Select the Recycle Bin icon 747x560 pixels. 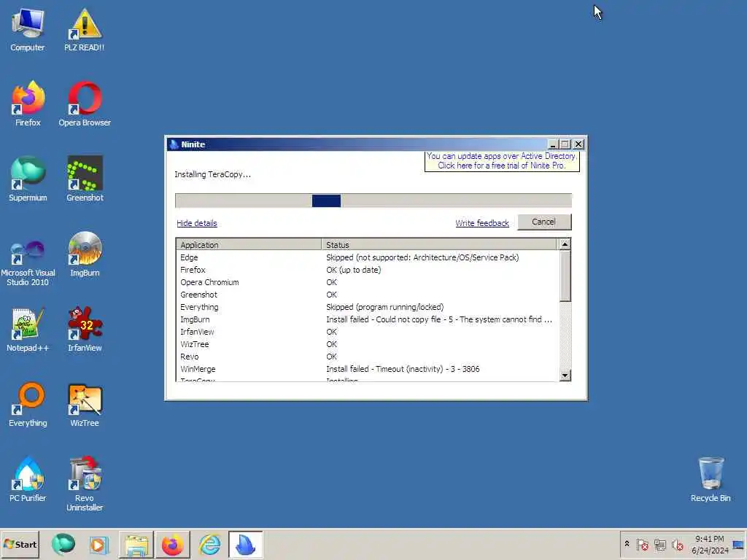[x=711, y=480]
